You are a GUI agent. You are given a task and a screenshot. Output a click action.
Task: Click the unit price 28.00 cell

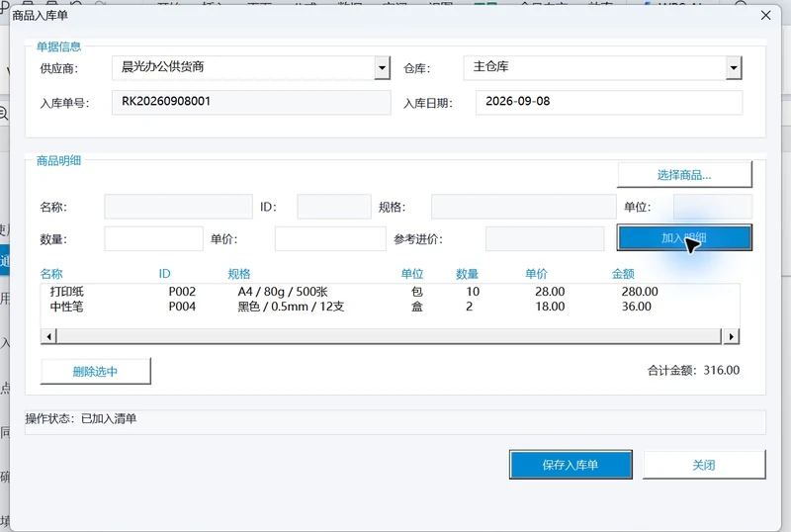[550, 292]
